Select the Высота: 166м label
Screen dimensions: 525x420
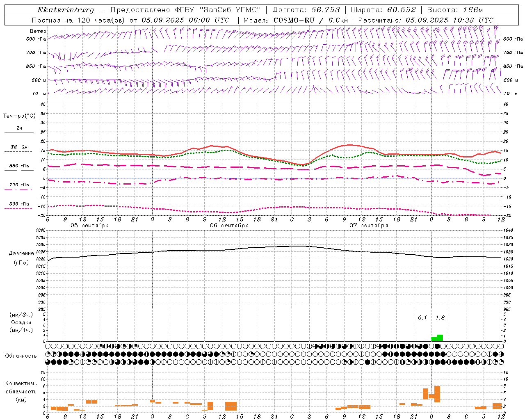(x=455, y=10)
